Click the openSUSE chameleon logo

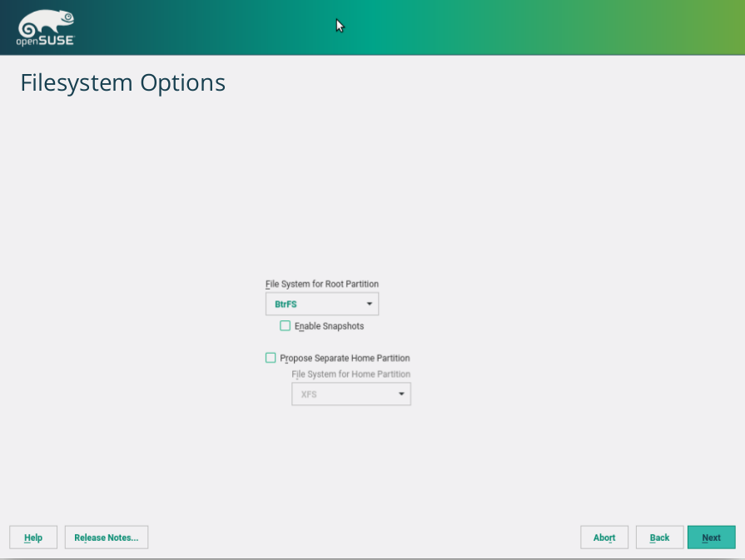(x=45, y=22)
